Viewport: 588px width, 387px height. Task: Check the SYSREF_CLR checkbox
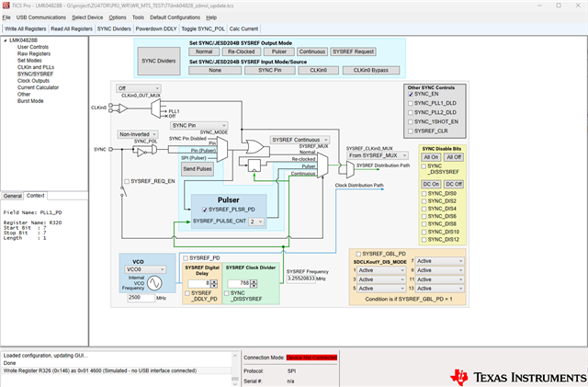pyautogui.click(x=411, y=131)
